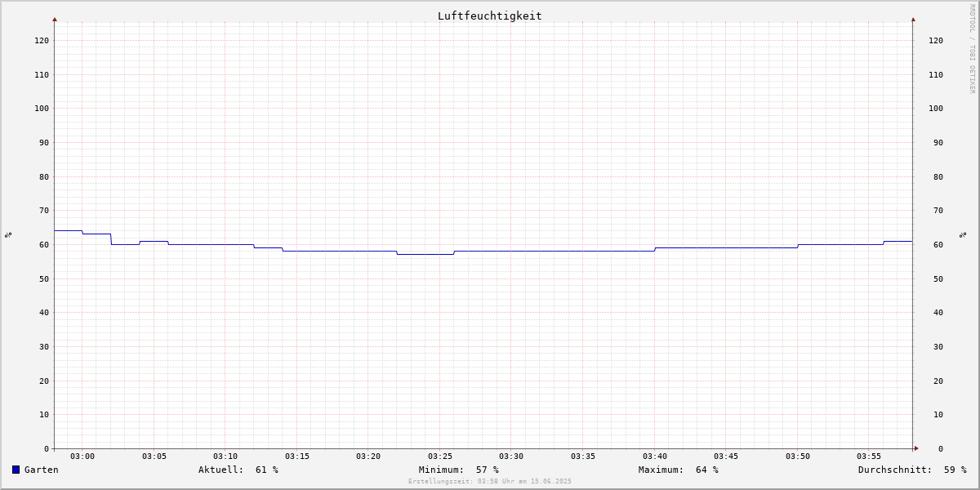This screenshot has width=980, height=490.
Task: Click the 03:25 time axis label
Action: coord(440,456)
